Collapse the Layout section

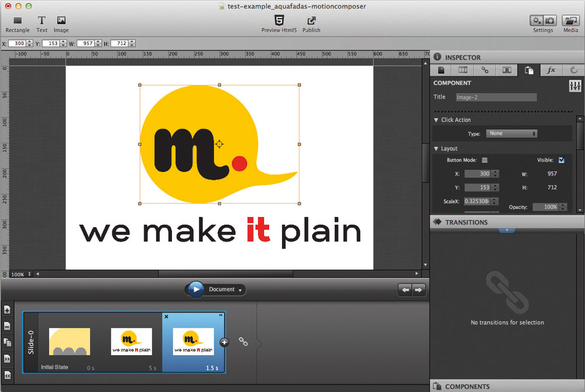coord(436,149)
